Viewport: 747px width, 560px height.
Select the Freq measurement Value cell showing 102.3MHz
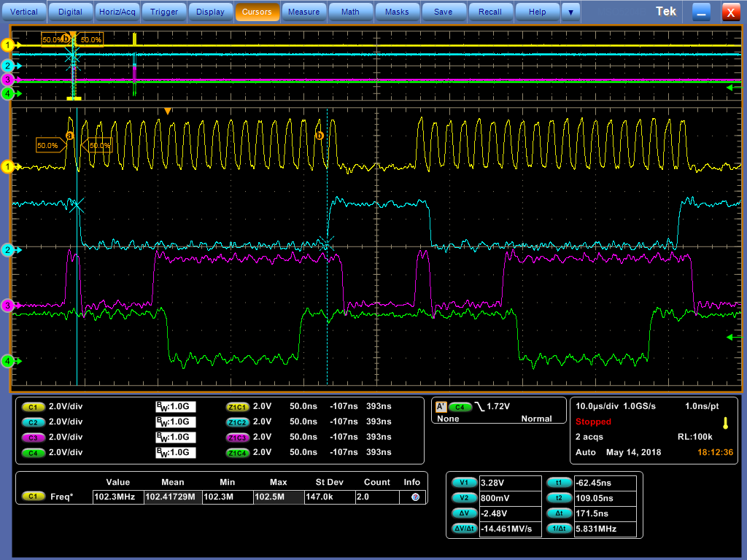[117, 497]
